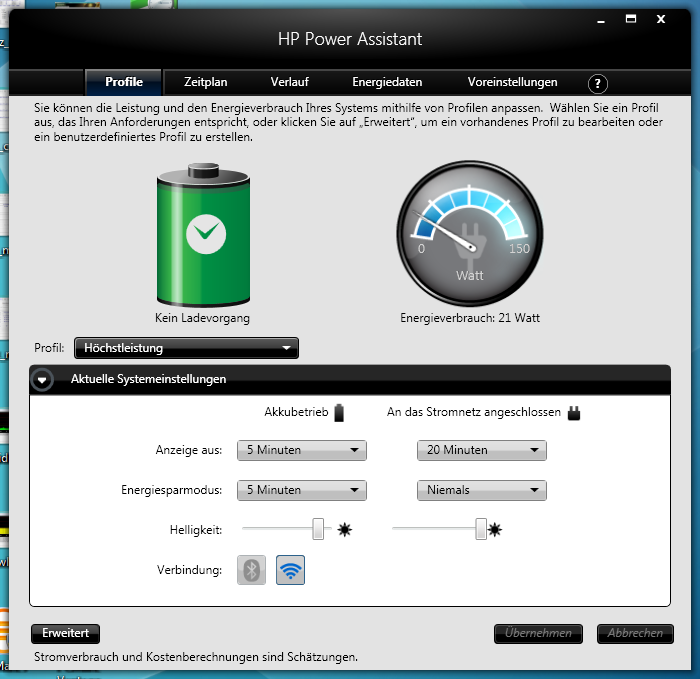
Task: Click the green battery status icon
Action: click(204, 235)
